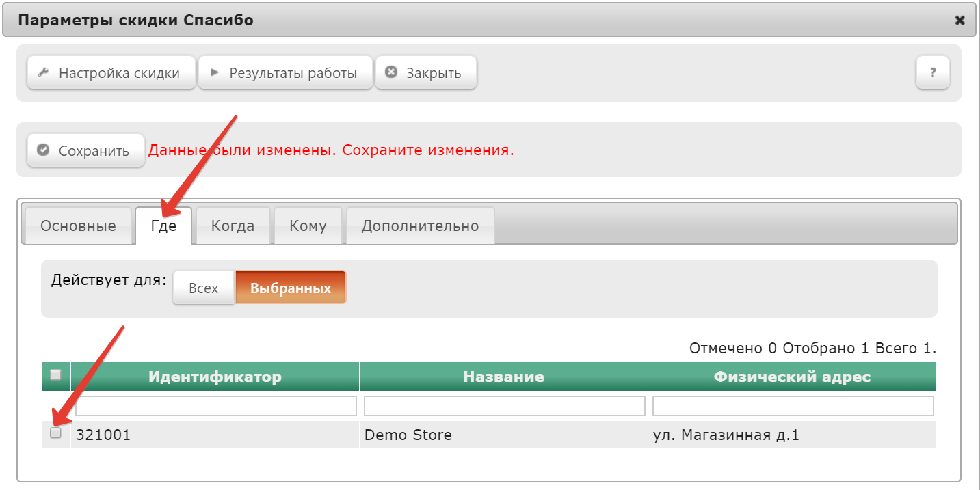The width and height of the screenshot is (980, 490).
Task: Go to the Кому tab
Action: [x=308, y=226]
